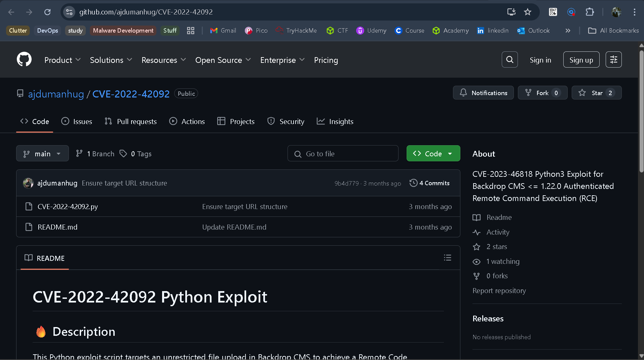
Task: Open README.md file
Action: pyautogui.click(x=58, y=227)
